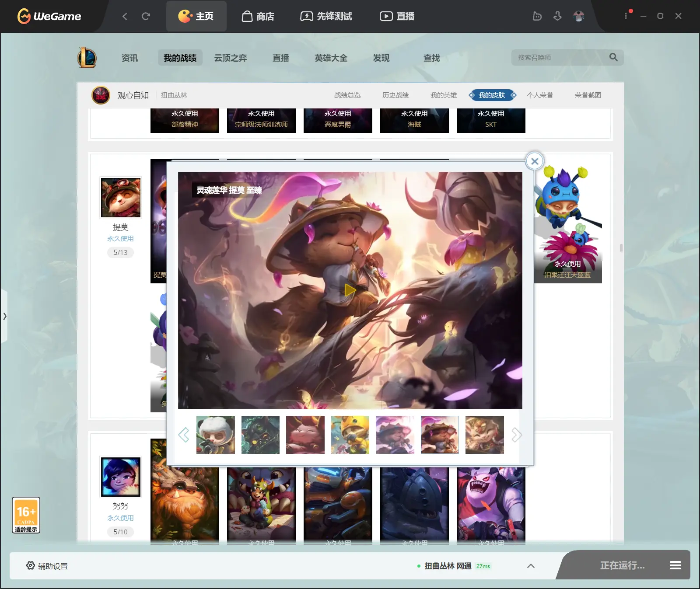
Task: Click the 恶魔男爵 skin card
Action: (338, 120)
